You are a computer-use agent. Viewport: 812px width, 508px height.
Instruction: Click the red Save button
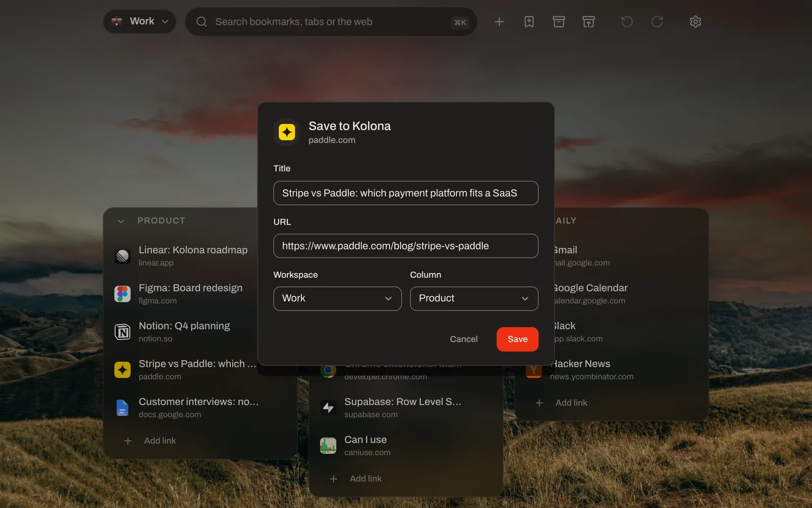pyautogui.click(x=518, y=339)
